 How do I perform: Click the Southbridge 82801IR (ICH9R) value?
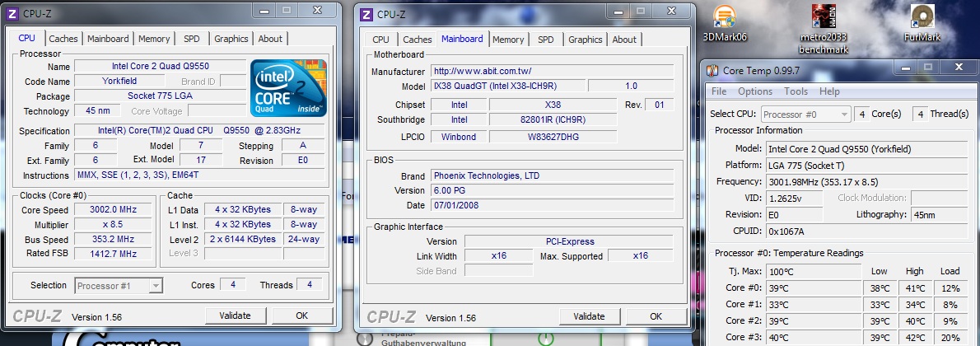pos(553,120)
